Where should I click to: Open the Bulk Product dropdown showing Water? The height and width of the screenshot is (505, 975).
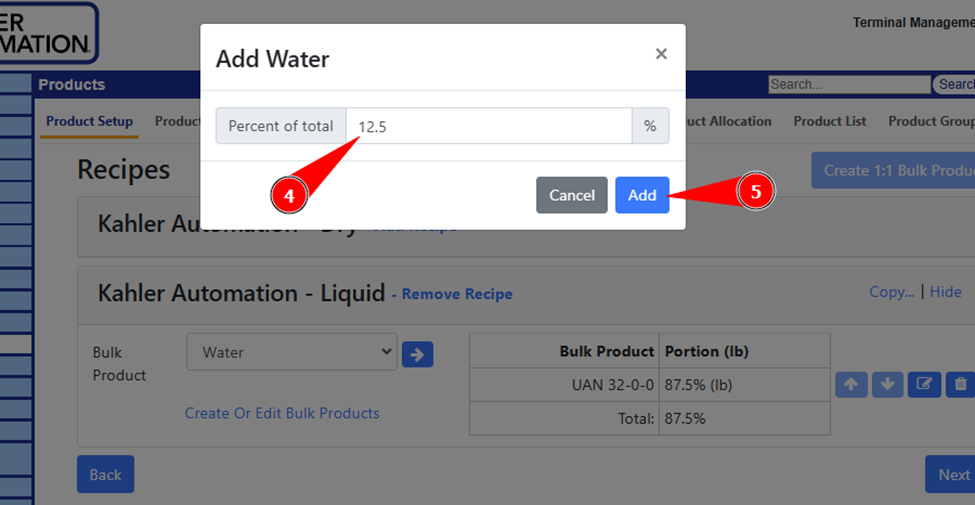291,352
